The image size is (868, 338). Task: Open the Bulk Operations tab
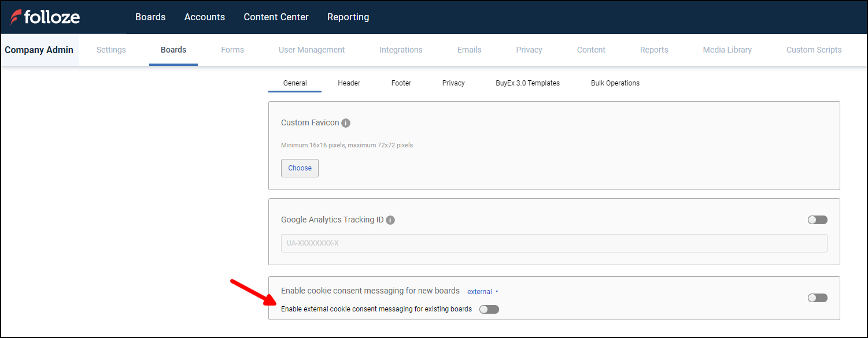615,83
